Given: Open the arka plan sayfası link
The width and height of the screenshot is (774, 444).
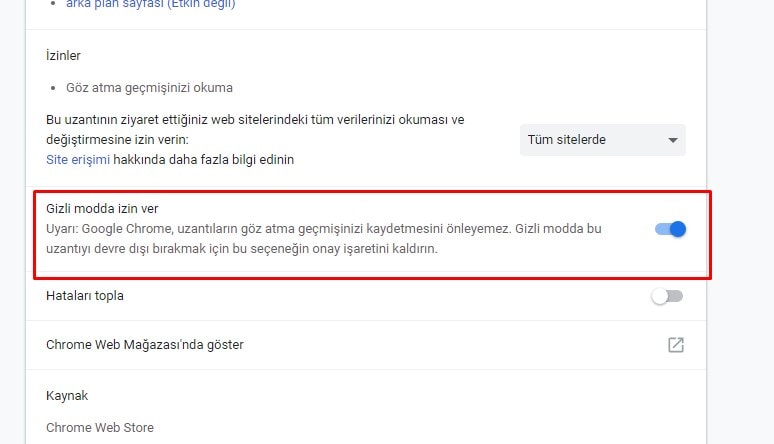Looking at the screenshot, I should (151, 4).
